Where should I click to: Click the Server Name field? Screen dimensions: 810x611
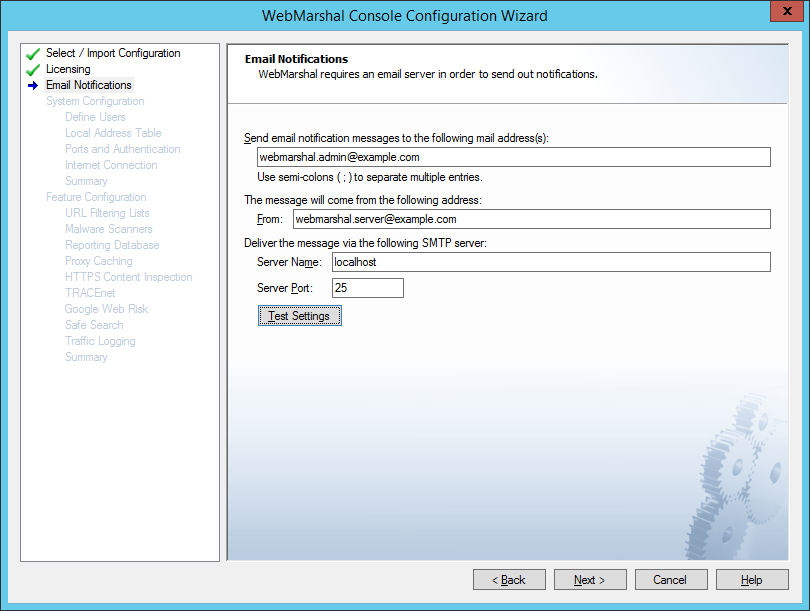click(x=549, y=262)
